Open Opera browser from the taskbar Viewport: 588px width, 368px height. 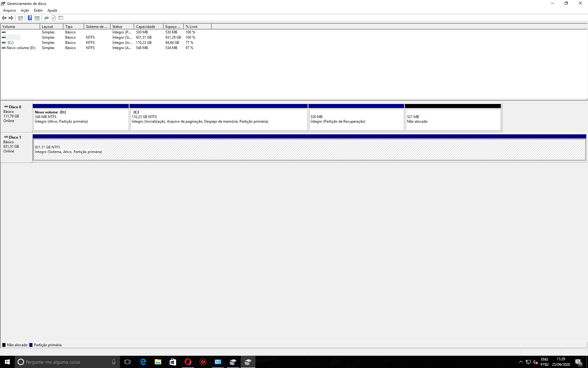click(188, 362)
